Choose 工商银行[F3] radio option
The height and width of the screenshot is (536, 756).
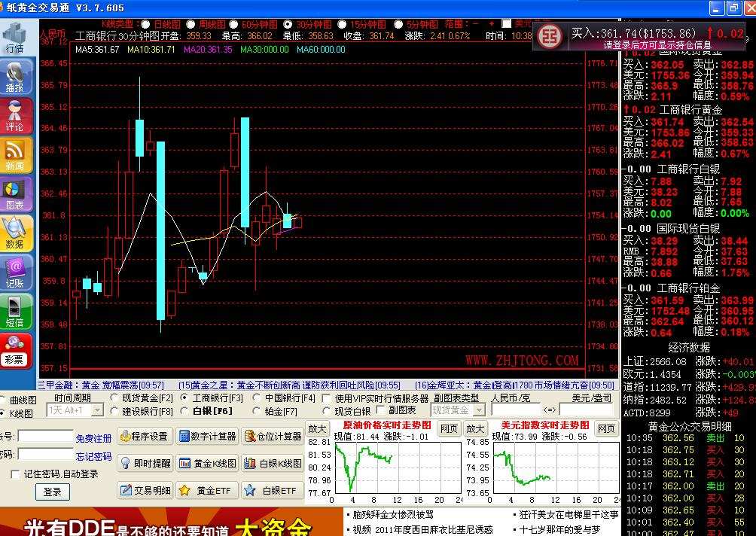[184, 398]
